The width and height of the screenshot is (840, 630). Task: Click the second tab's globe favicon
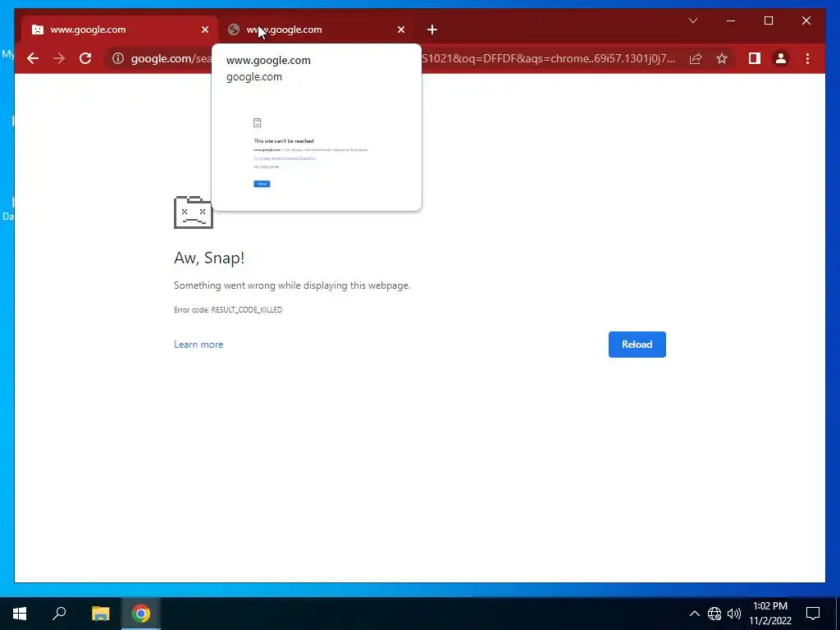pyautogui.click(x=234, y=30)
